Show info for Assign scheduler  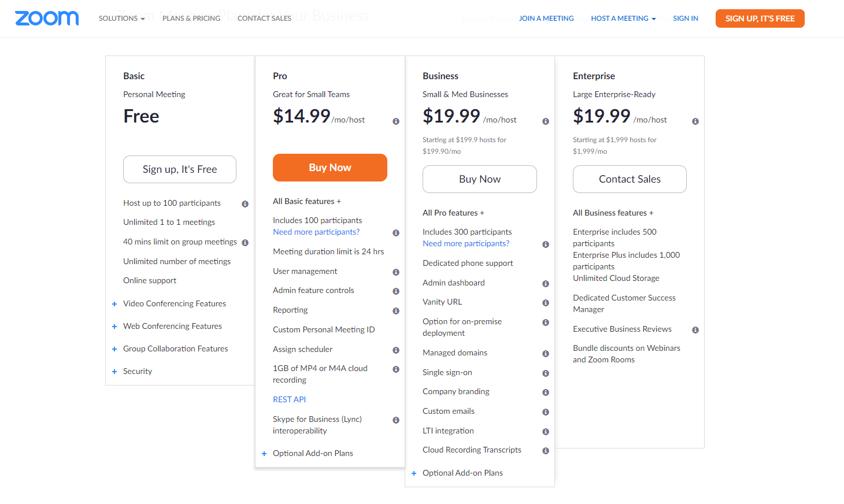[x=396, y=350]
